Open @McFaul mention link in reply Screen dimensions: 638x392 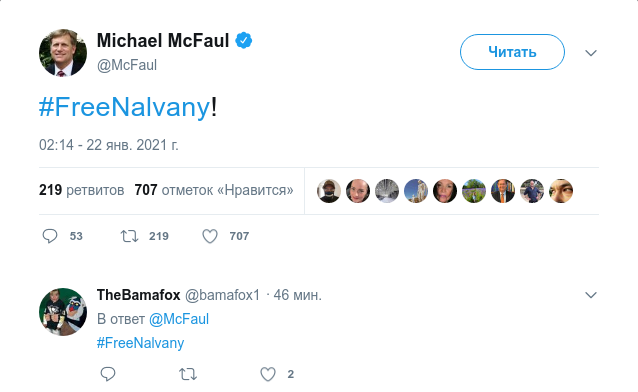point(179,319)
